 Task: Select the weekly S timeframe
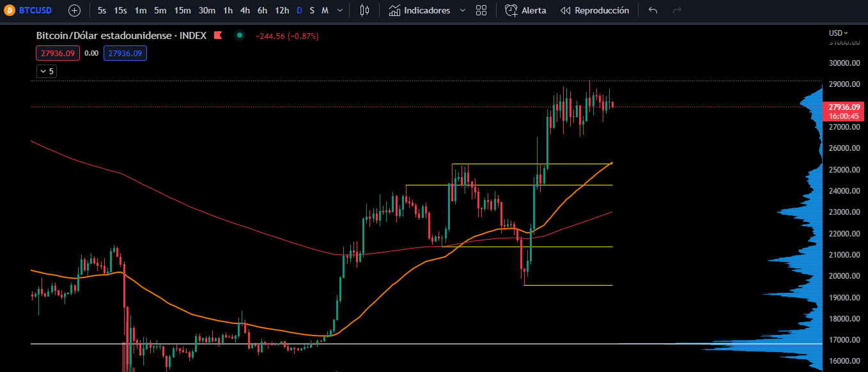(312, 10)
